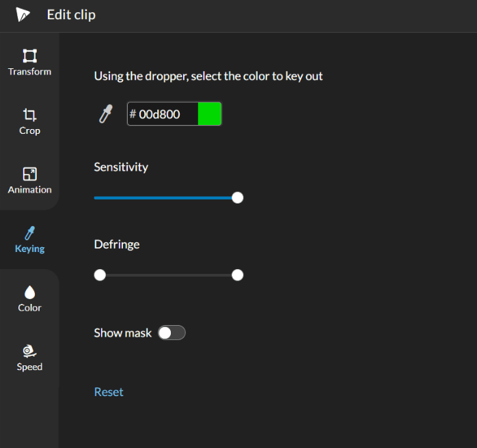Open the Animation panel icon
The image size is (477, 448).
coord(29,173)
